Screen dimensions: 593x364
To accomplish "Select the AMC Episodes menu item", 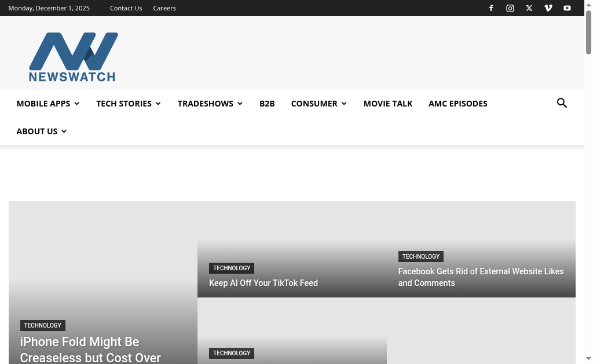I will 458,104.
